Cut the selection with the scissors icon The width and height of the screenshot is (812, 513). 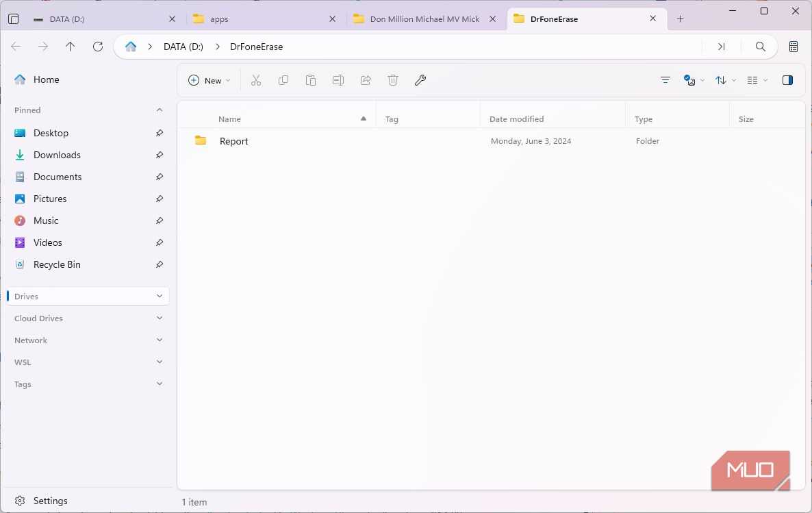click(x=256, y=80)
